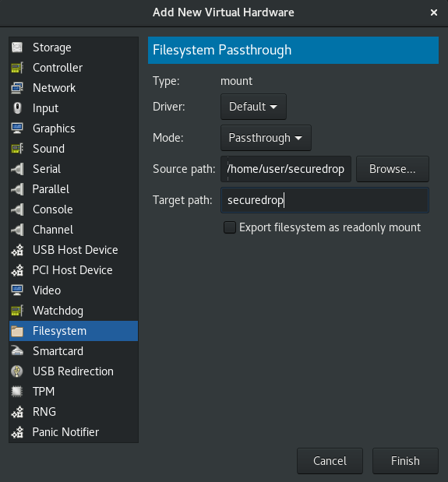Viewport: 448px width, 482px height.
Task: Click the Finish button
Action: (405, 461)
